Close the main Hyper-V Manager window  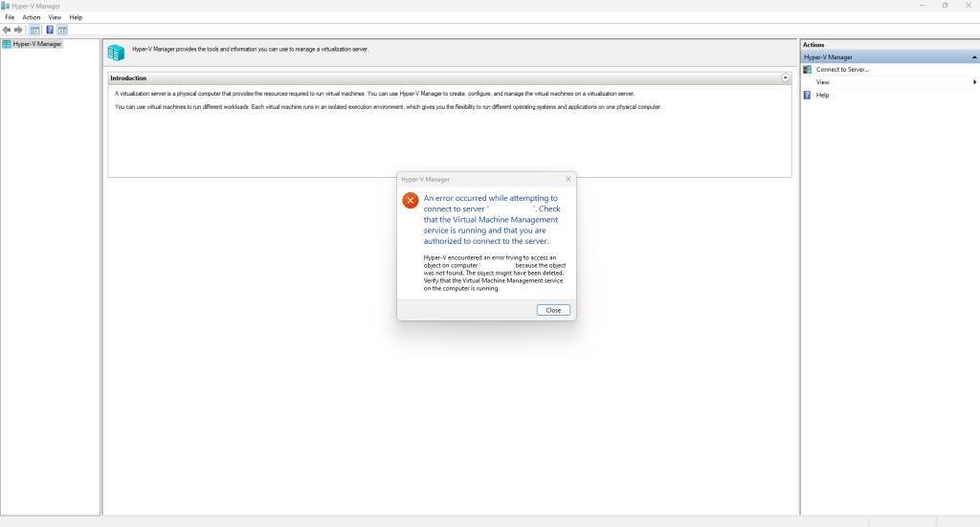click(969, 6)
